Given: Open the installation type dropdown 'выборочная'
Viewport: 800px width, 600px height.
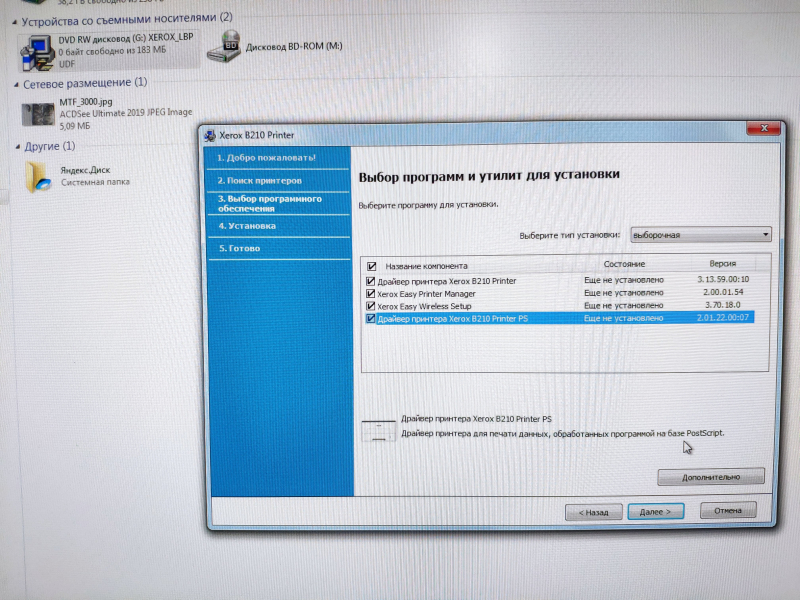Looking at the screenshot, I should pyautogui.click(x=700, y=234).
